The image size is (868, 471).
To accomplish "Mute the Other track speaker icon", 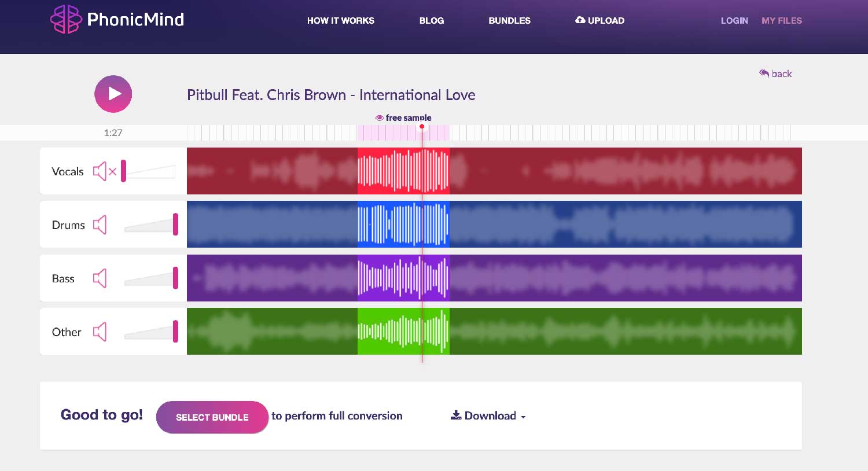I will (x=100, y=332).
